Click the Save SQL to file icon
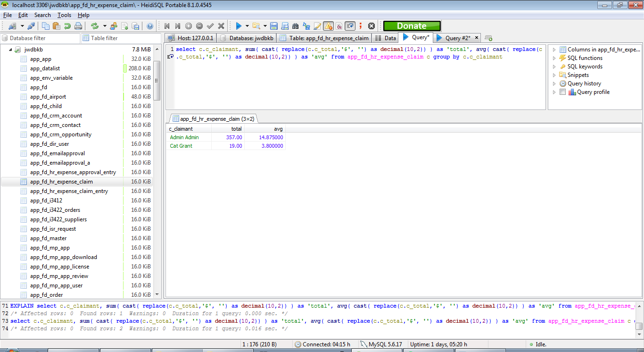Image resolution: width=644 pixels, height=352 pixels. pyautogui.click(x=273, y=26)
